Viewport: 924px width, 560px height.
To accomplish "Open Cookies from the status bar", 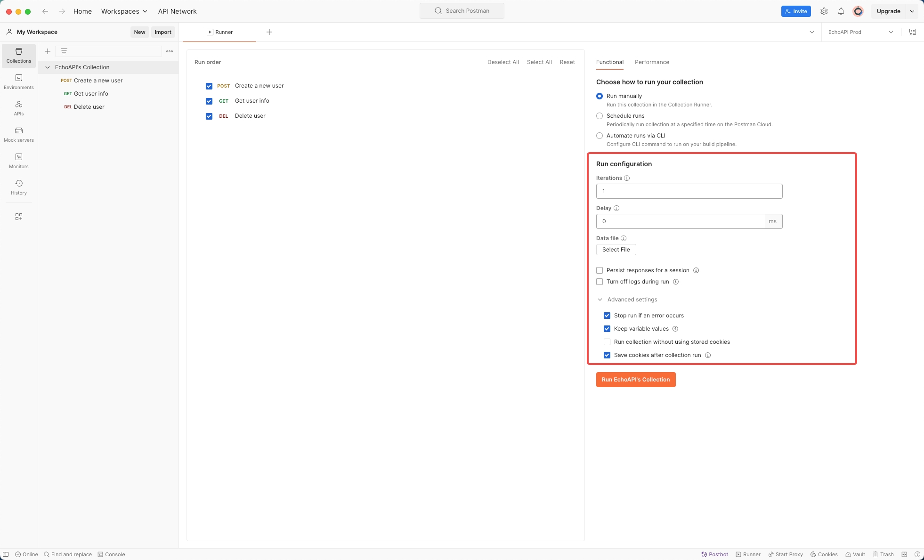I will [x=824, y=554].
